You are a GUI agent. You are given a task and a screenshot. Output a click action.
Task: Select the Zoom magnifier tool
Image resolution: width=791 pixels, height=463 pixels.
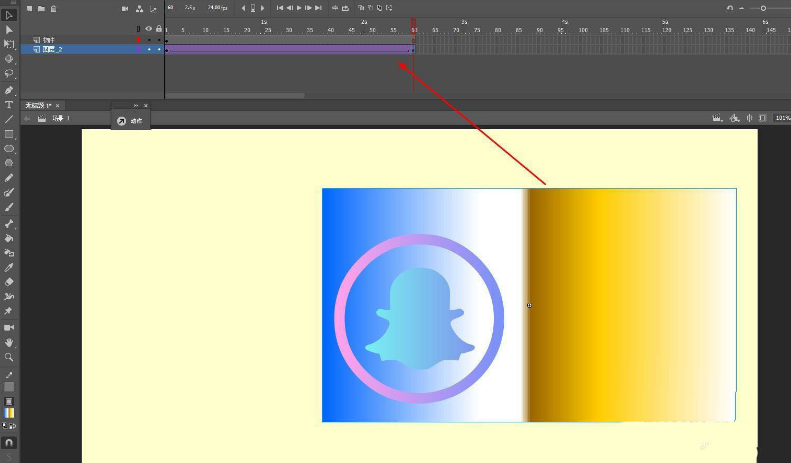9,357
